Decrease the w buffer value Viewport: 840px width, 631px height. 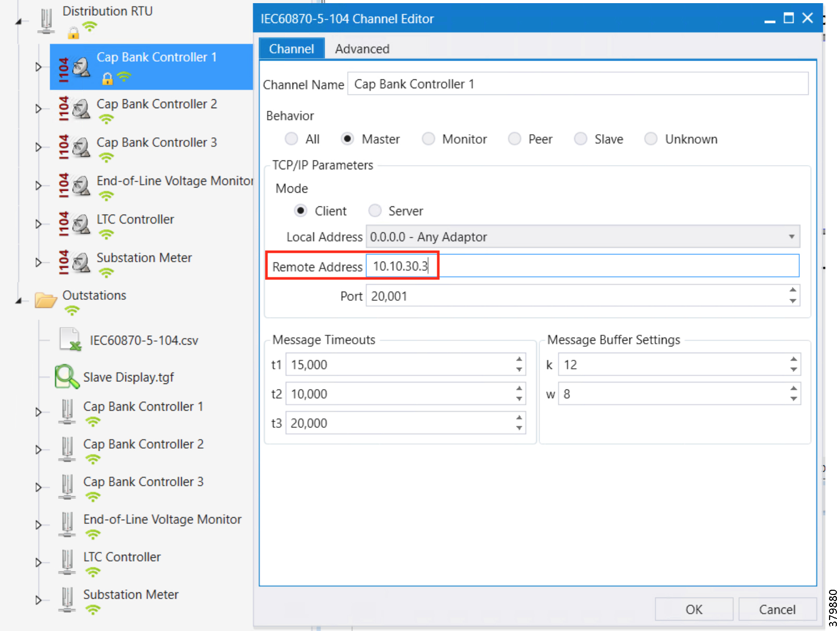coord(794,399)
